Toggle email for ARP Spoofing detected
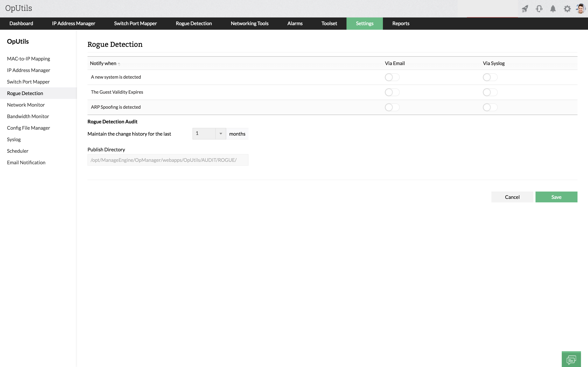This screenshot has height=367, width=588. click(x=392, y=107)
